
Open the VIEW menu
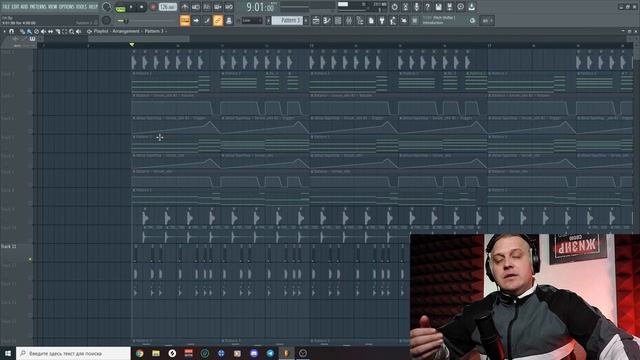pos(53,7)
